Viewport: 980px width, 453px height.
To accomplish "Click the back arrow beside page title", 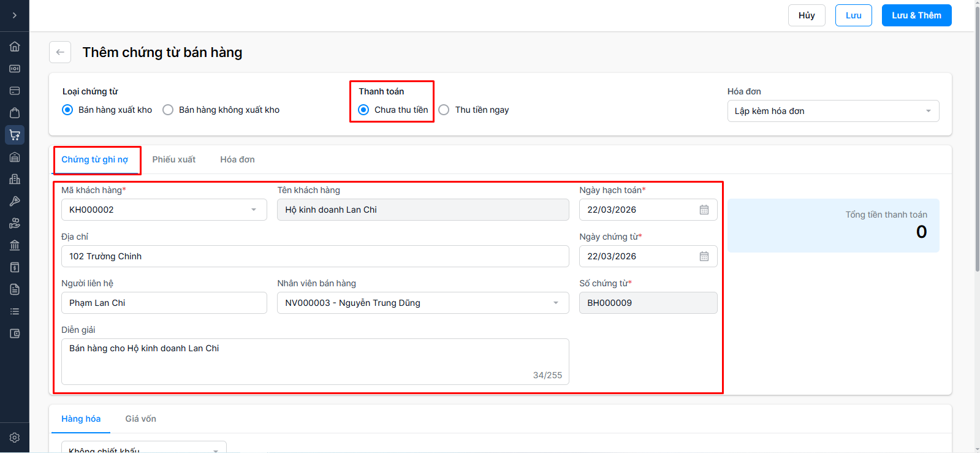I will 60,52.
